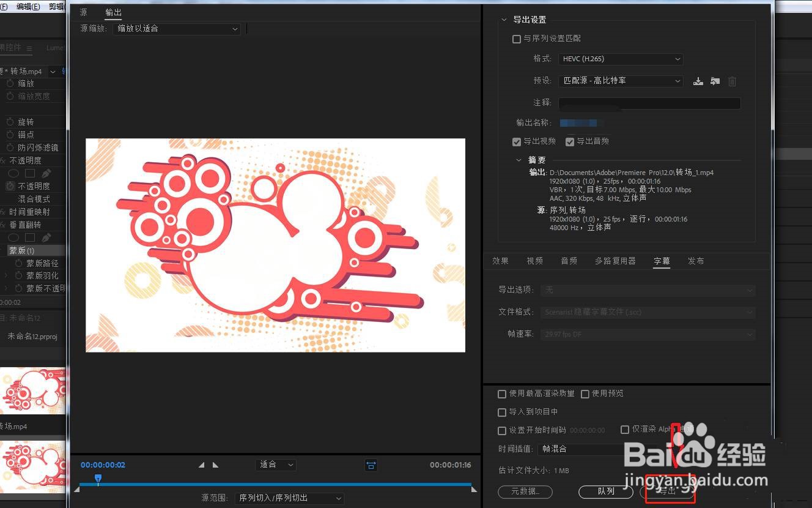Open the 音频 tab
Viewport: 812px width, 508px height.
[x=569, y=261]
